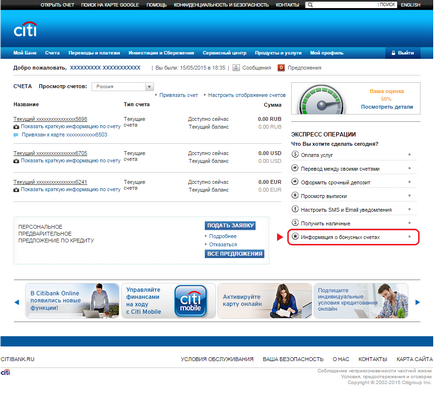434x398 pixels.
Task: Click camera icon for EUR account info
Action: 16,190
